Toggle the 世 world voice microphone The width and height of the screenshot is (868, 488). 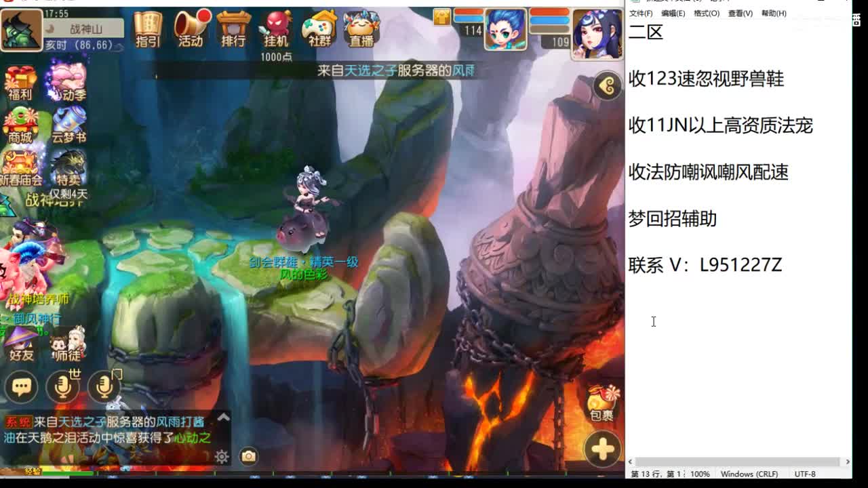coord(63,386)
